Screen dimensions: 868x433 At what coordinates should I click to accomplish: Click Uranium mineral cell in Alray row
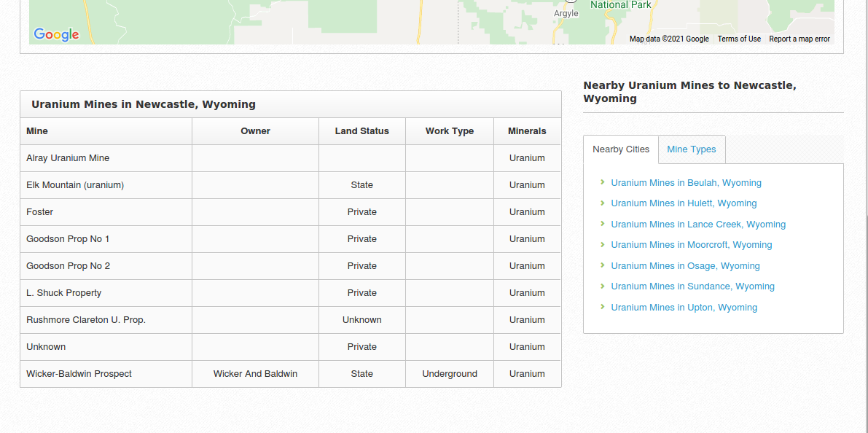(x=527, y=158)
